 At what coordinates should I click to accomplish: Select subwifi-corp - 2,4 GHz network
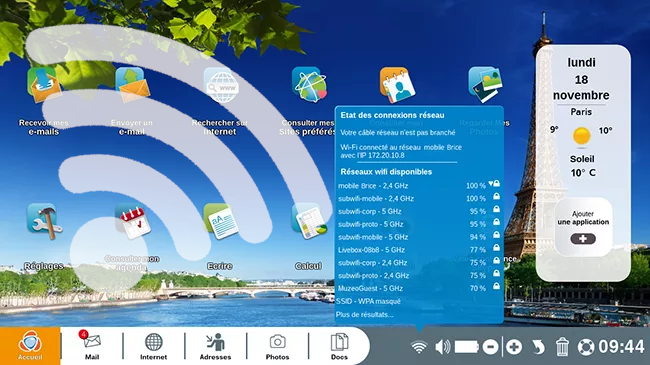point(419,263)
